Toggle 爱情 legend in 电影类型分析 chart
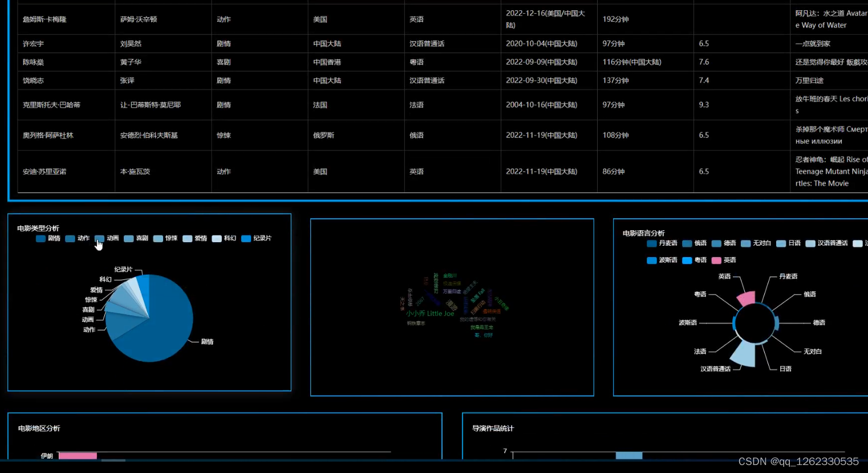This screenshot has height=473, width=868. (x=195, y=238)
